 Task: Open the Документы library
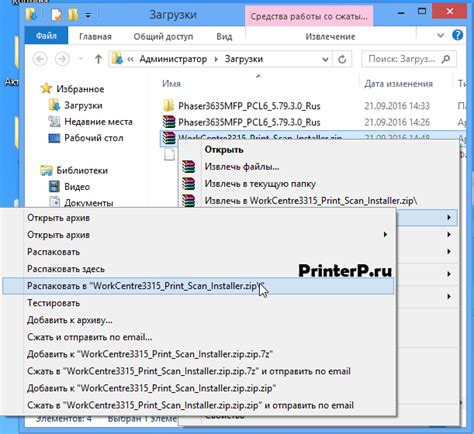(88, 202)
